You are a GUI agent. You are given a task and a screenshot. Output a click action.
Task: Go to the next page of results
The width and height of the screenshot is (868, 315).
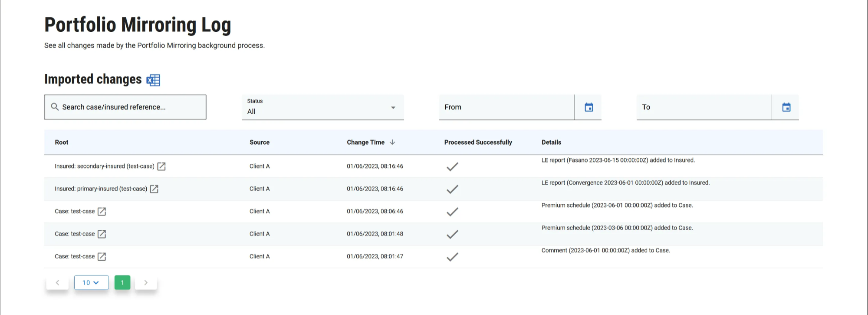tap(146, 283)
